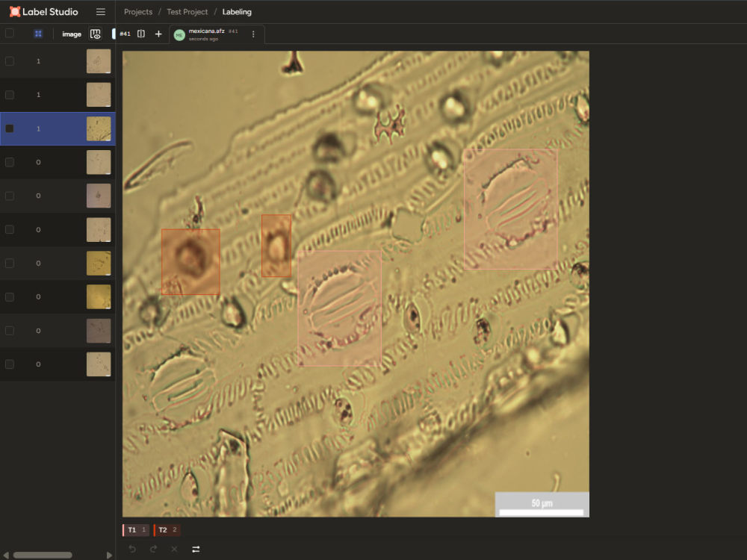Check the fifth task row checkbox
Viewport: 747px width, 560px height.
[x=9, y=196]
